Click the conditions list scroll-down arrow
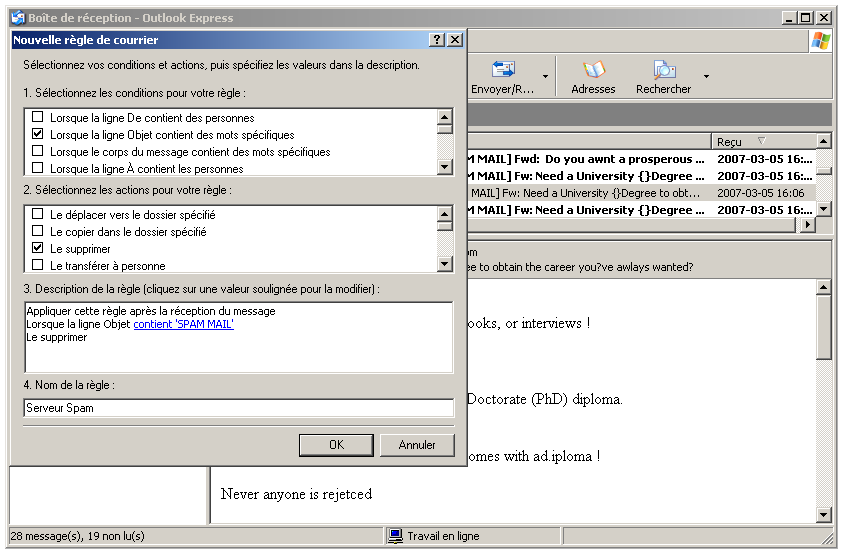The width and height of the screenshot is (845, 554). coord(445,167)
